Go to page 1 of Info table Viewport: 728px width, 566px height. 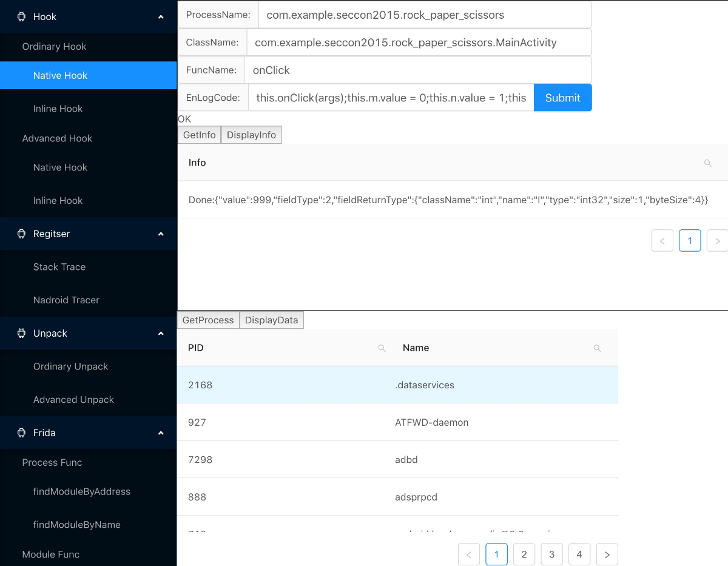tap(690, 241)
